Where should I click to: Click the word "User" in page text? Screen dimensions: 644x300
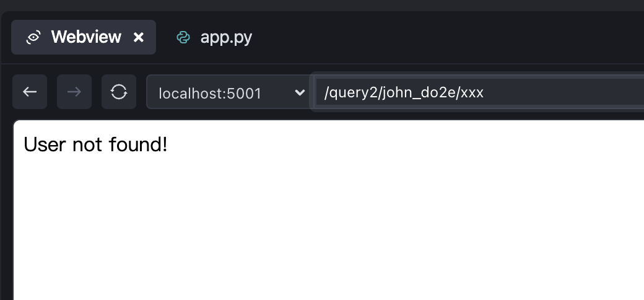[x=45, y=144]
